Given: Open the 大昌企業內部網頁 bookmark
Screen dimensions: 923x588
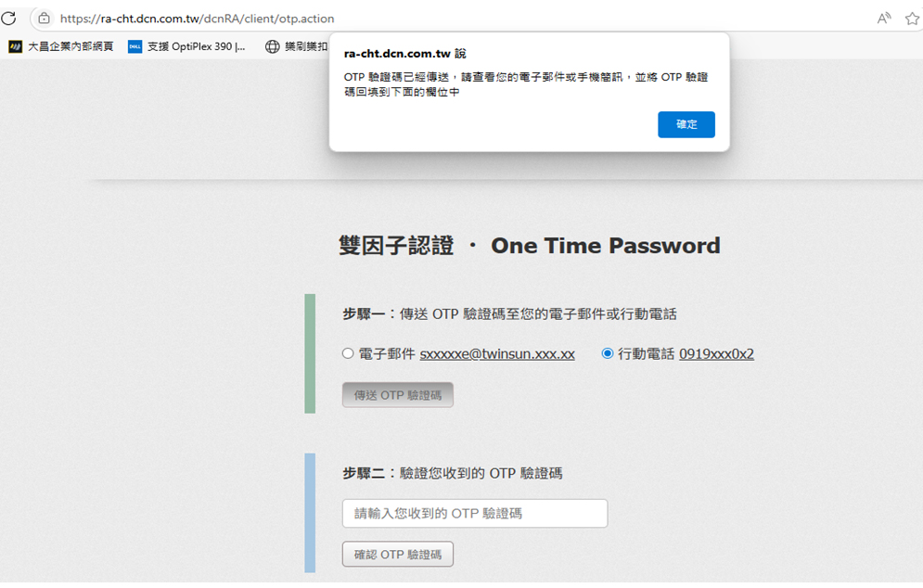Looking at the screenshot, I should (x=61, y=46).
